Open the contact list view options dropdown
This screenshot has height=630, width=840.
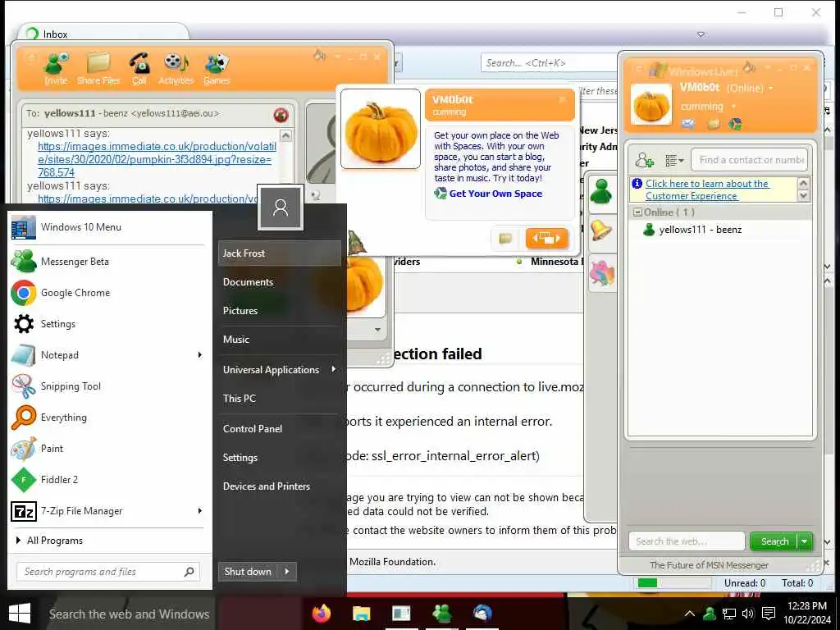tap(674, 160)
